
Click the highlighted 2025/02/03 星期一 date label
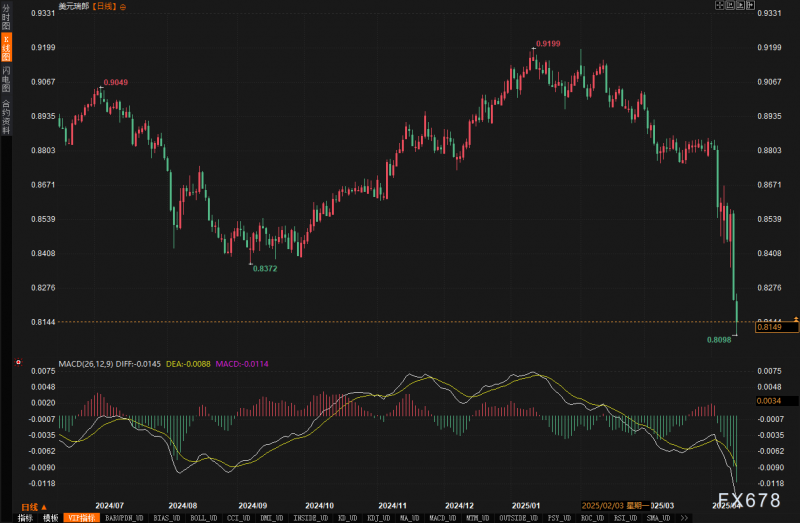coord(615,506)
